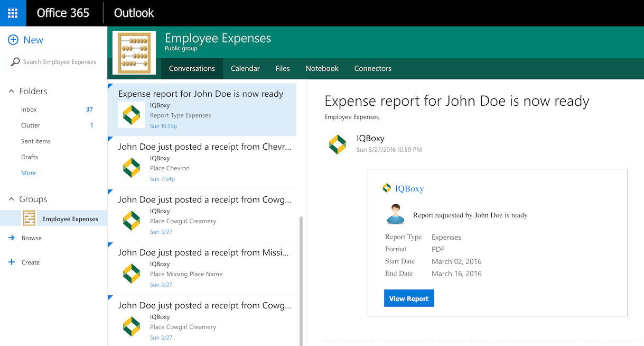This screenshot has height=346, width=644.
Task: Open the Connectors tab
Action: 373,68
